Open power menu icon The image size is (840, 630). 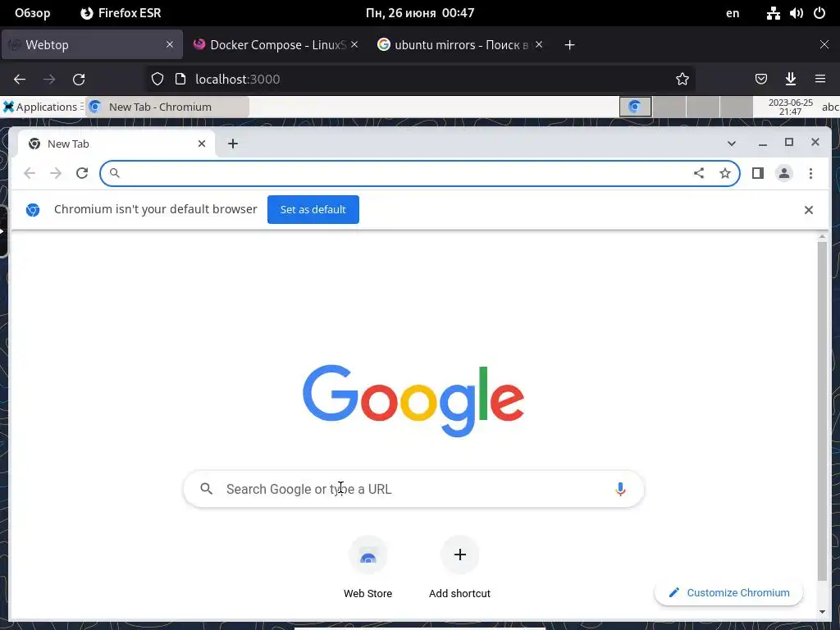819,13
